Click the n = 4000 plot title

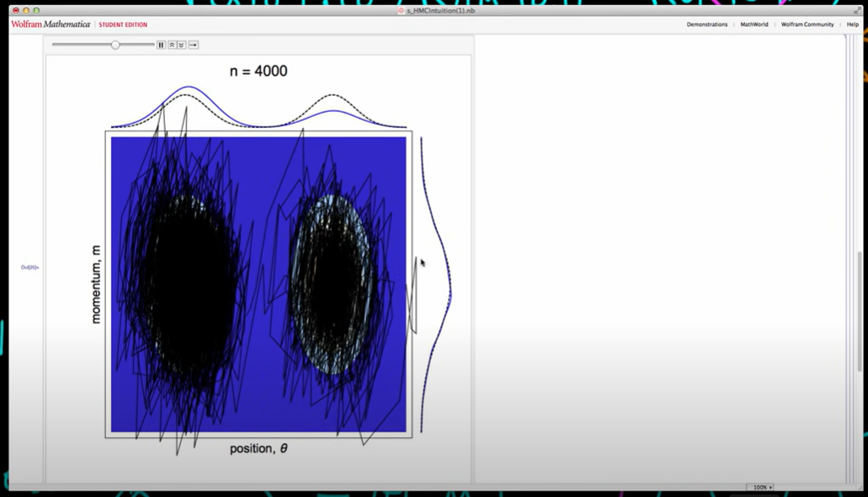[258, 71]
